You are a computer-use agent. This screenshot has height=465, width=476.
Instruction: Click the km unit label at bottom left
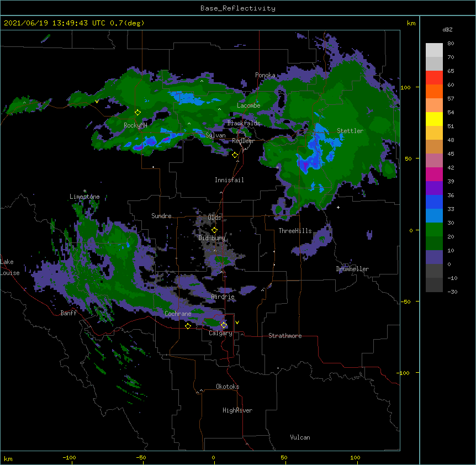8,458
